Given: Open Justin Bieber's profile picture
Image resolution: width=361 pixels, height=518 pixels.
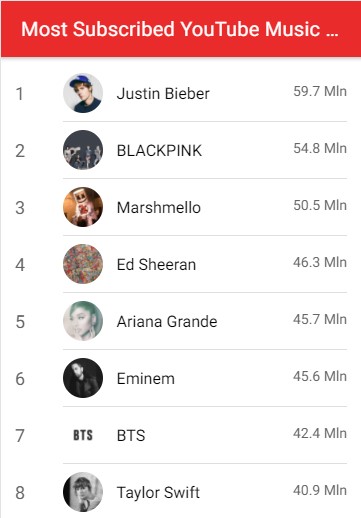Looking at the screenshot, I should click(x=83, y=93).
